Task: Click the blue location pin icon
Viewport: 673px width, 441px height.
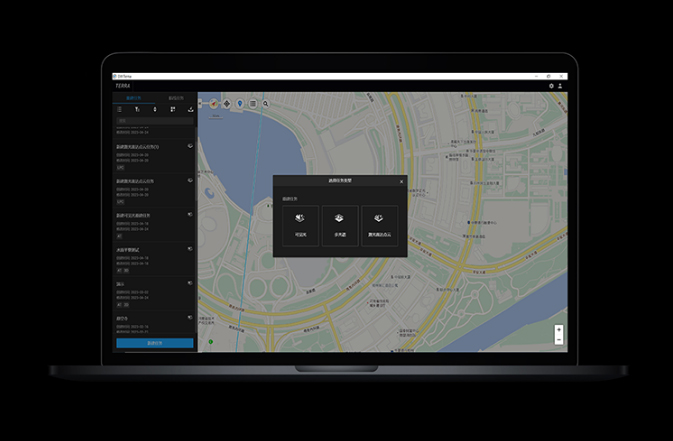Action: [240, 103]
